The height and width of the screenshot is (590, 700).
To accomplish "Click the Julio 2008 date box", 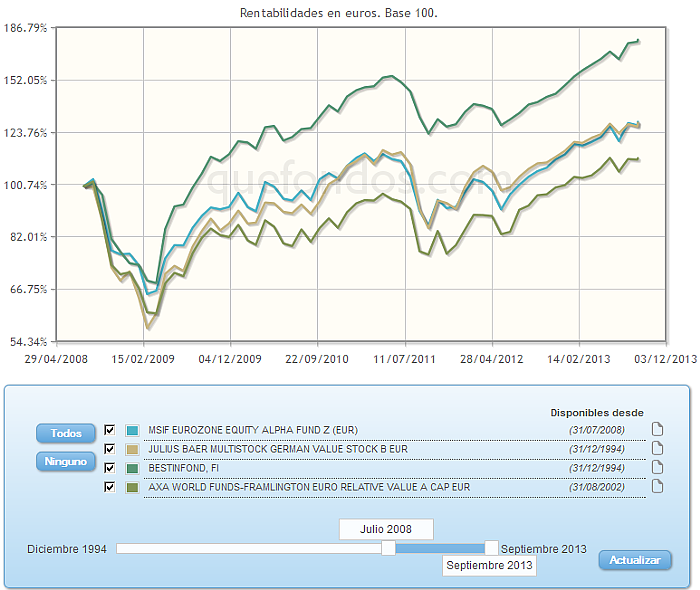I will (x=386, y=529).
